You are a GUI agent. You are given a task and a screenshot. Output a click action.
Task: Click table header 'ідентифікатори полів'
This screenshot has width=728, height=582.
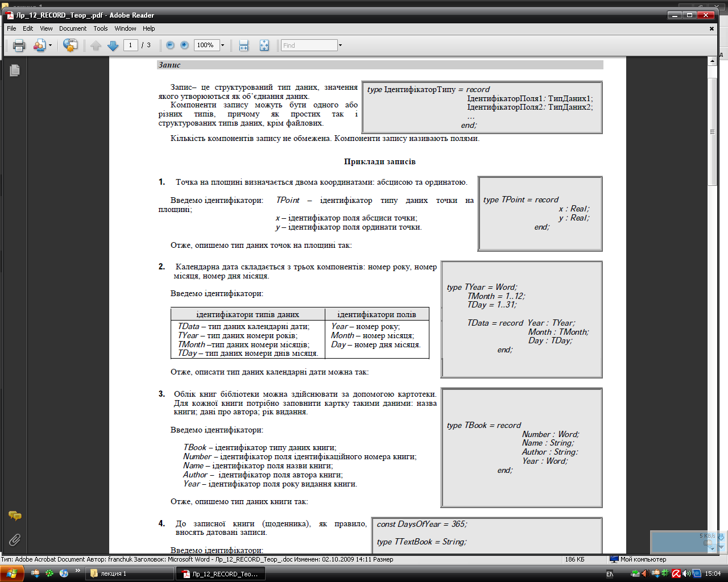tap(377, 314)
